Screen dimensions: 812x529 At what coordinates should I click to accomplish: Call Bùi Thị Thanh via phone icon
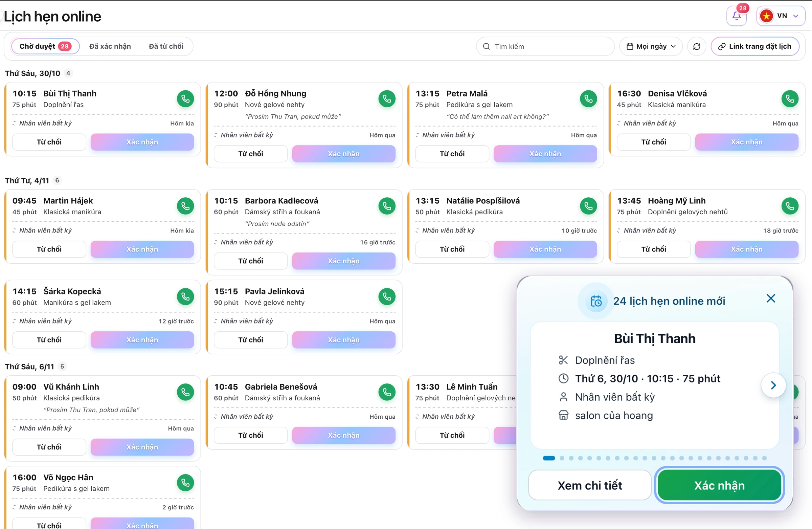point(185,99)
